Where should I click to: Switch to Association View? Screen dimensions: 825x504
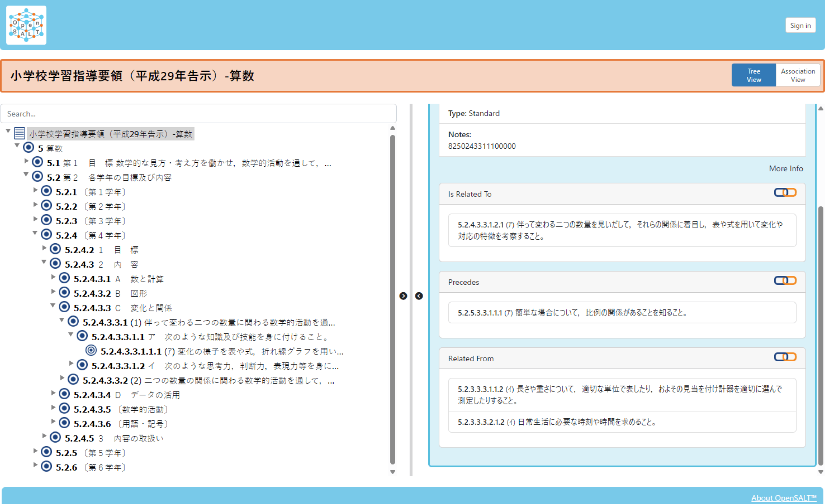(798, 75)
